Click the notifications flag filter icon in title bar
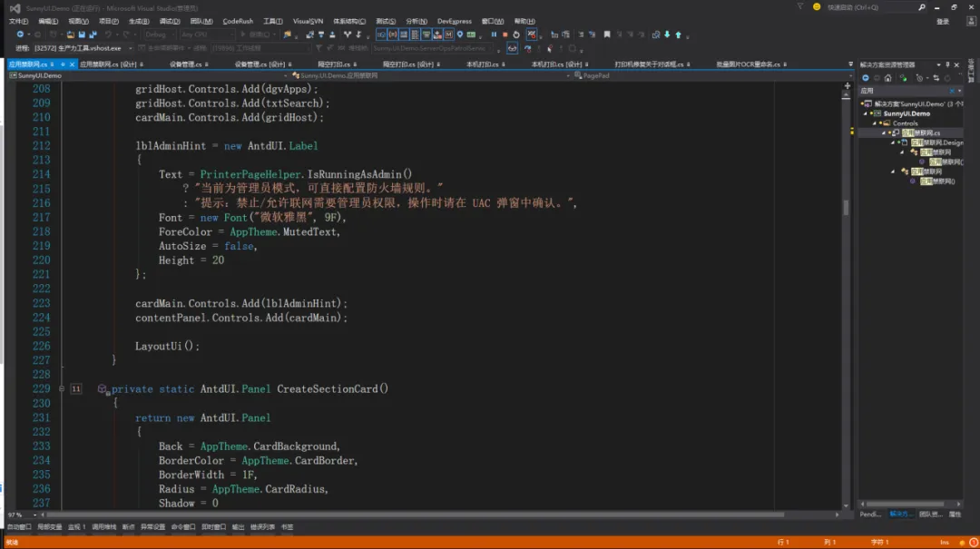980x549 pixels. (x=800, y=7)
